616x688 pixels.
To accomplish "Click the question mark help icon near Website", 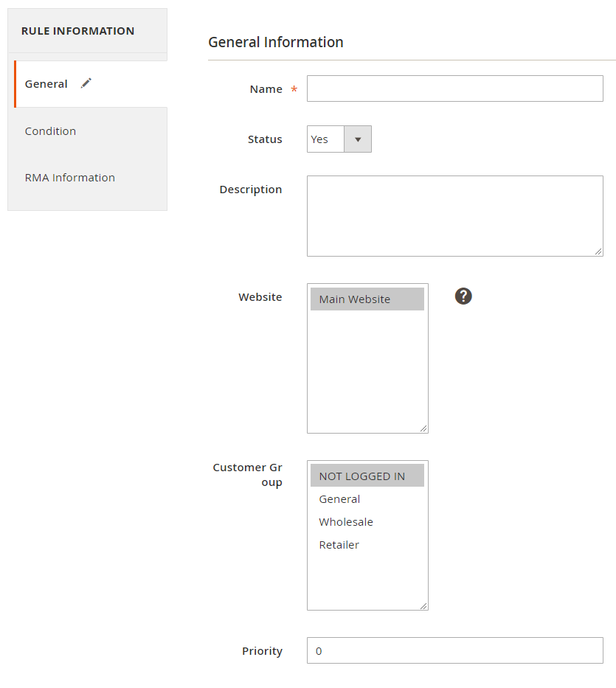I will 463,296.
